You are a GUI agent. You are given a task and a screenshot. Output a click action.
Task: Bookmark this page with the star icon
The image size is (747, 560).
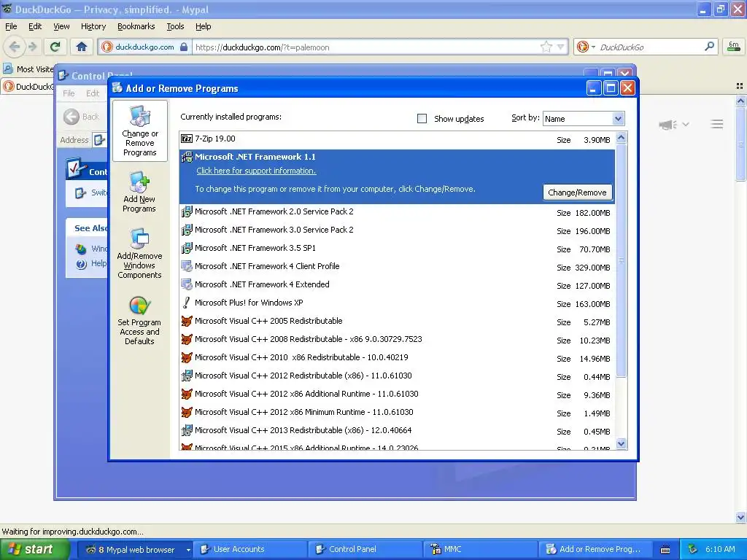coord(546,47)
